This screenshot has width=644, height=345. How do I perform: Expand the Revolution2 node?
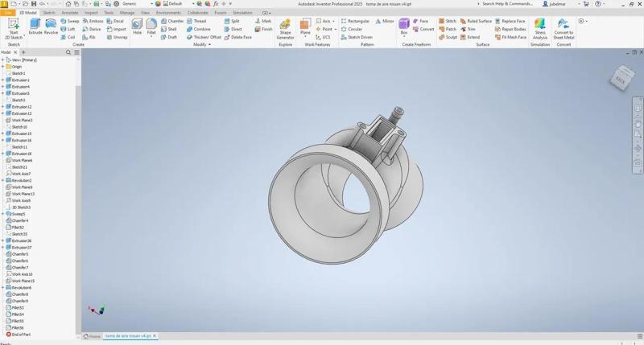pos(3,180)
